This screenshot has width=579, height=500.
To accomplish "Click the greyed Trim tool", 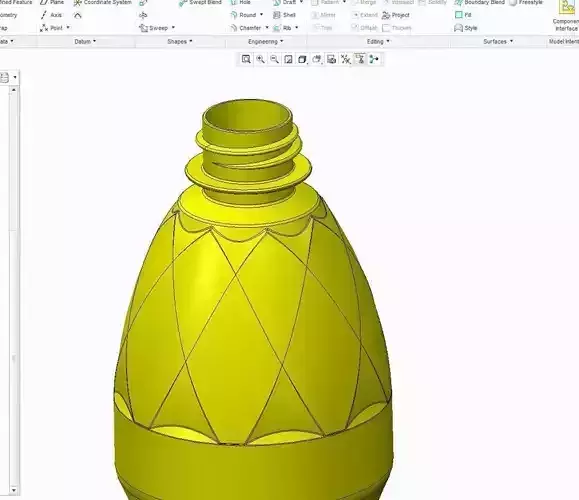I will 322,28.
